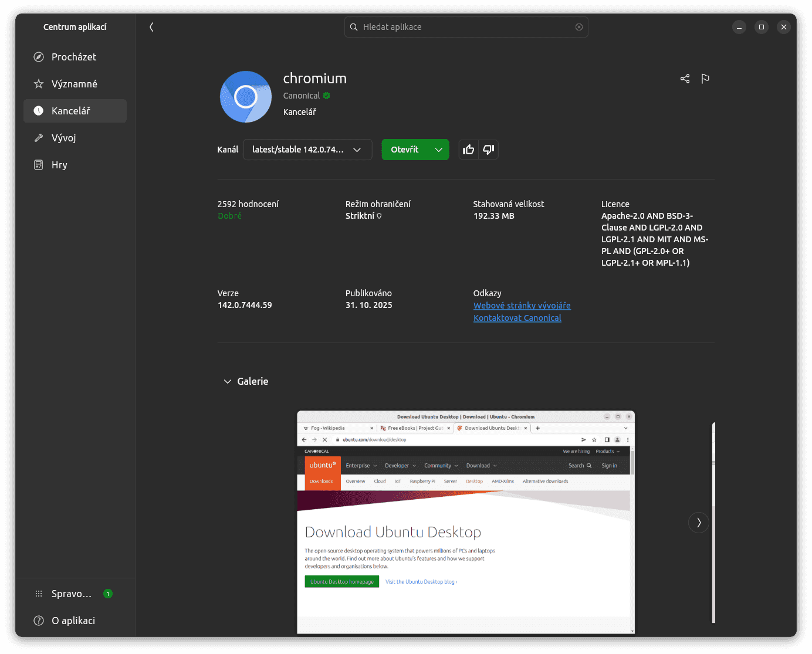The height and width of the screenshot is (654, 812).
Task: Open O aplikaci about page
Action: [75, 621]
